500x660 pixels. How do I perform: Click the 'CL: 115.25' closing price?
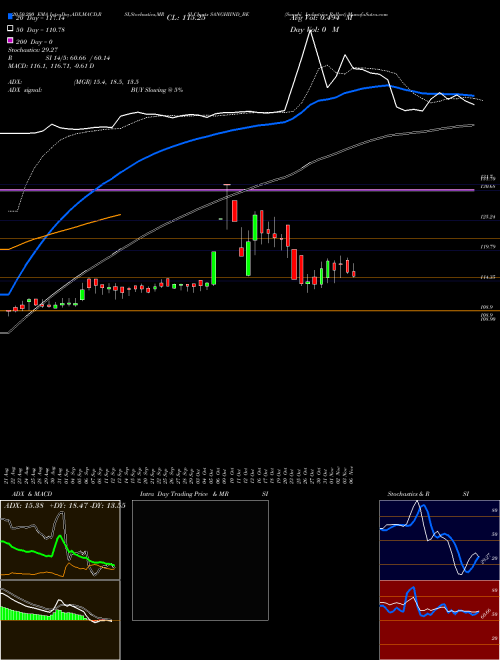tap(186, 18)
